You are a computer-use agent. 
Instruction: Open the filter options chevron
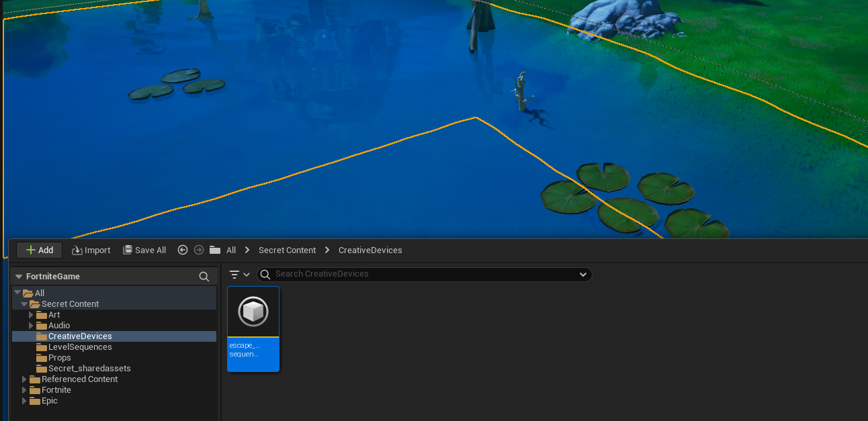point(245,274)
